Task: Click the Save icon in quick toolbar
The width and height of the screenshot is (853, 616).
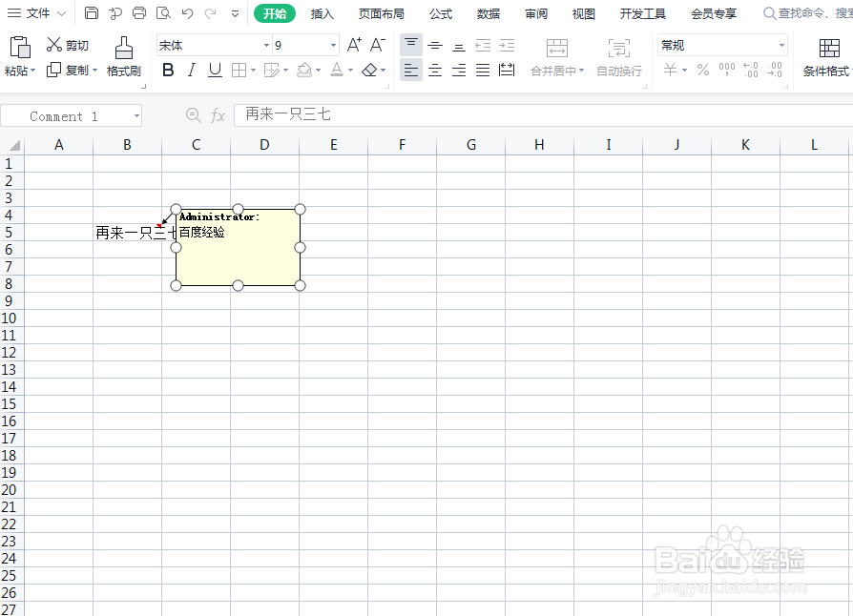Action: tap(92, 13)
